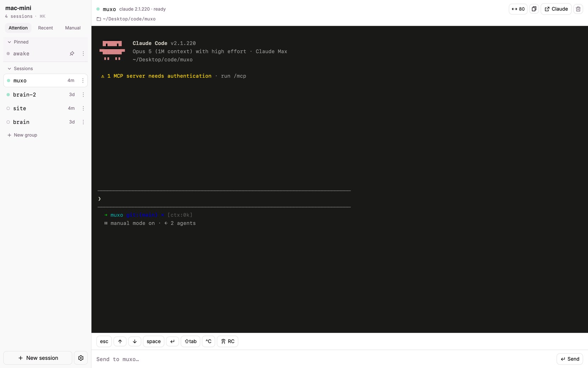588x368 pixels.
Task: Click the mac-mini host title
Action: point(18,8)
